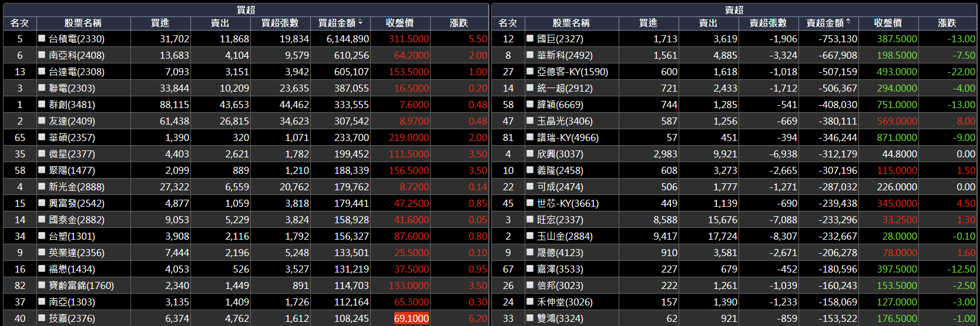This screenshot has height=326, width=980.
Task: Sort 買超 table by 股票名稱 header
Action: click(83, 23)
